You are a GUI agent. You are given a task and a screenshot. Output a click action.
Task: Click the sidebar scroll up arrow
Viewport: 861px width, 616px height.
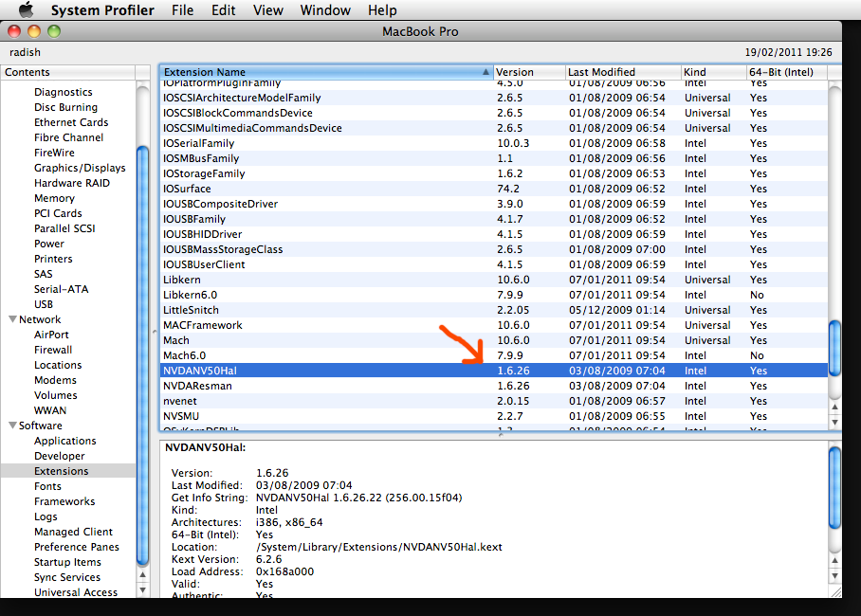142,575
